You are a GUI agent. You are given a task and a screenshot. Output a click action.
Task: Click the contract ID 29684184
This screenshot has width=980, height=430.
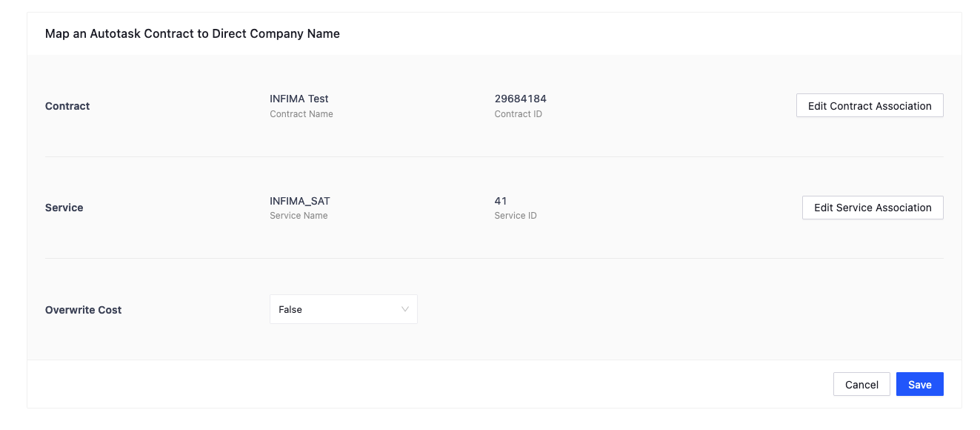(520, 99)
